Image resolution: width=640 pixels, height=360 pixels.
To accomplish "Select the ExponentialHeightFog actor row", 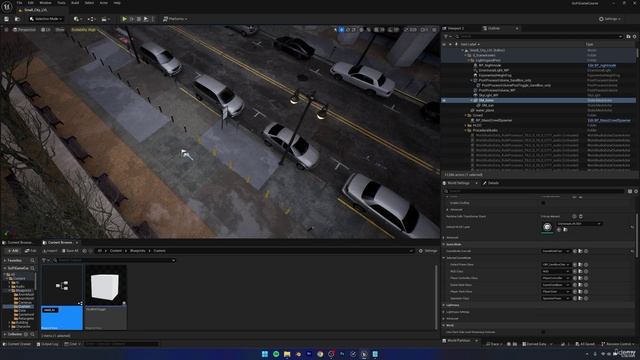I will click(x=495, y=76).
